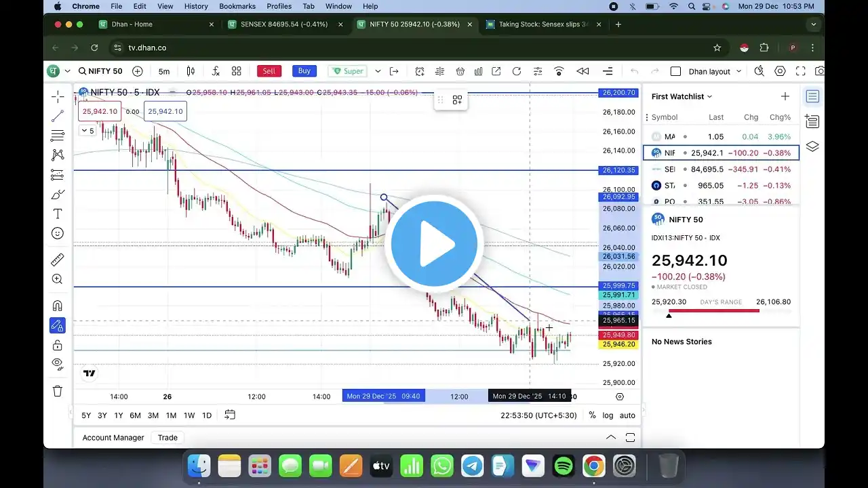Add symbol to First Watchlist
868x488 pixels.
tap(785, 96)
